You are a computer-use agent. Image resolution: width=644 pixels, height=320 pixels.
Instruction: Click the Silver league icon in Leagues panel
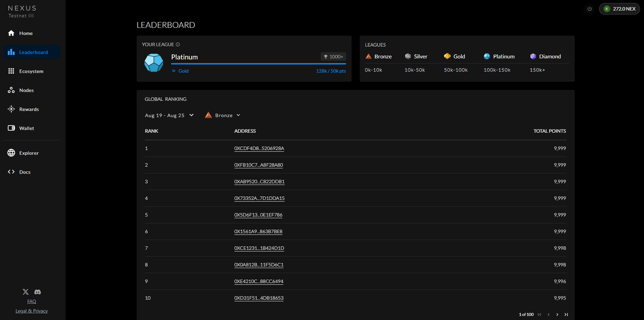408,56
